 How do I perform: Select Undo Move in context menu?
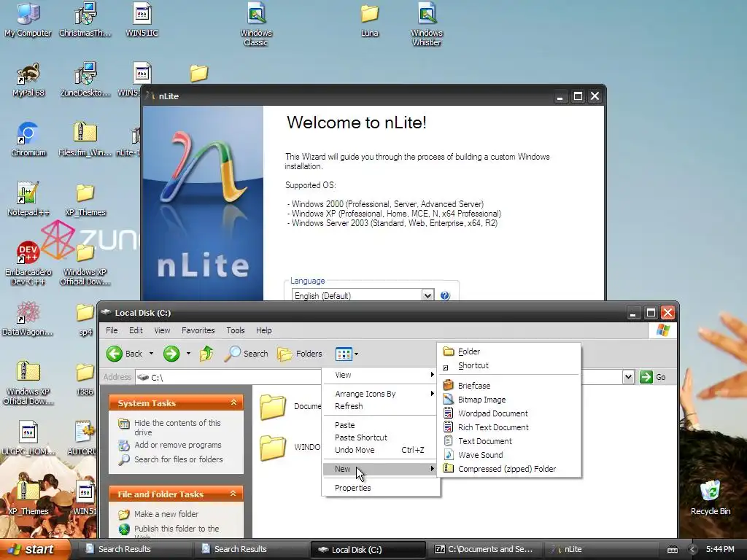pyautogui.click(x=381, y=450)
